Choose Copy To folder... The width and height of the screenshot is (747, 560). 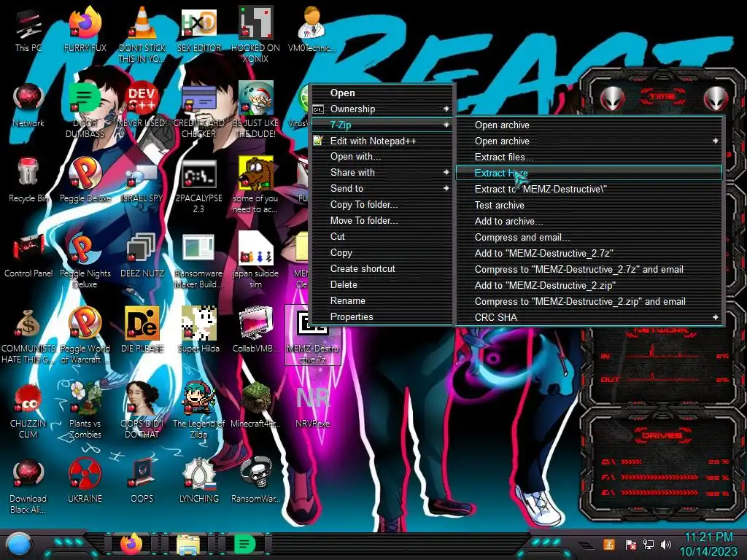click(x=382, y=205)
